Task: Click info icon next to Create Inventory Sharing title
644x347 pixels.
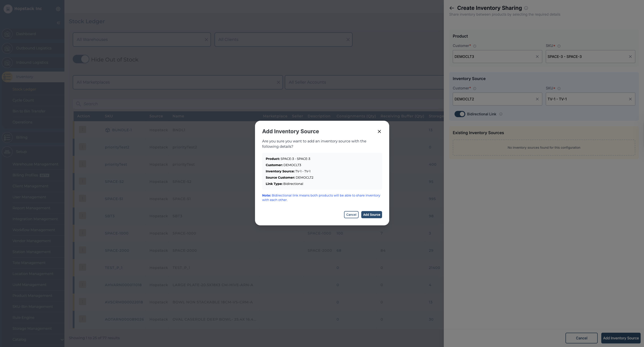Action: pos(526,8)
